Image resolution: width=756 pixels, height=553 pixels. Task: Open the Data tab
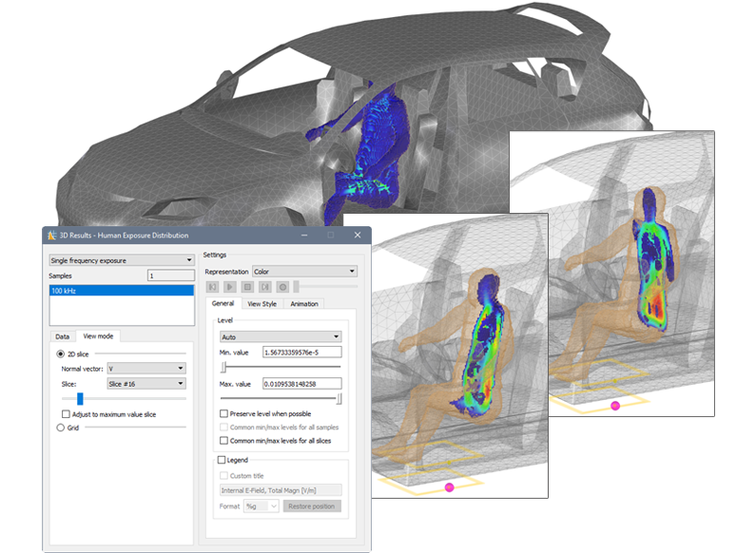62,336
